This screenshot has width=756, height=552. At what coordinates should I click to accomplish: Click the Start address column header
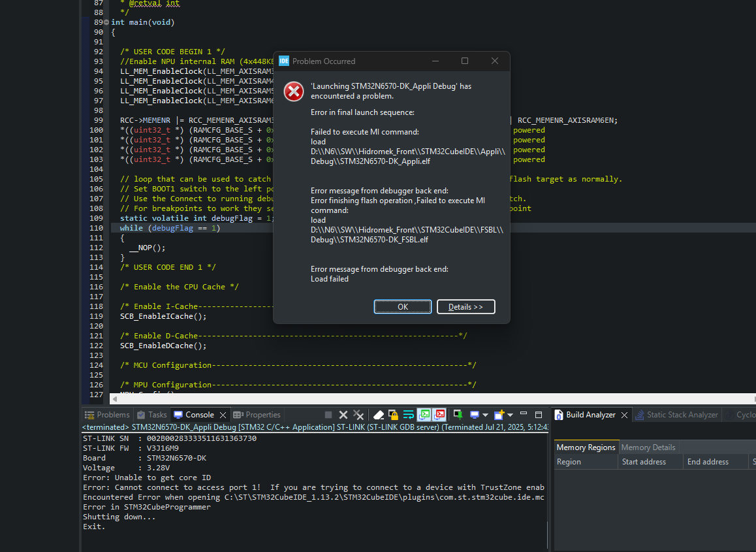point(644,462)
